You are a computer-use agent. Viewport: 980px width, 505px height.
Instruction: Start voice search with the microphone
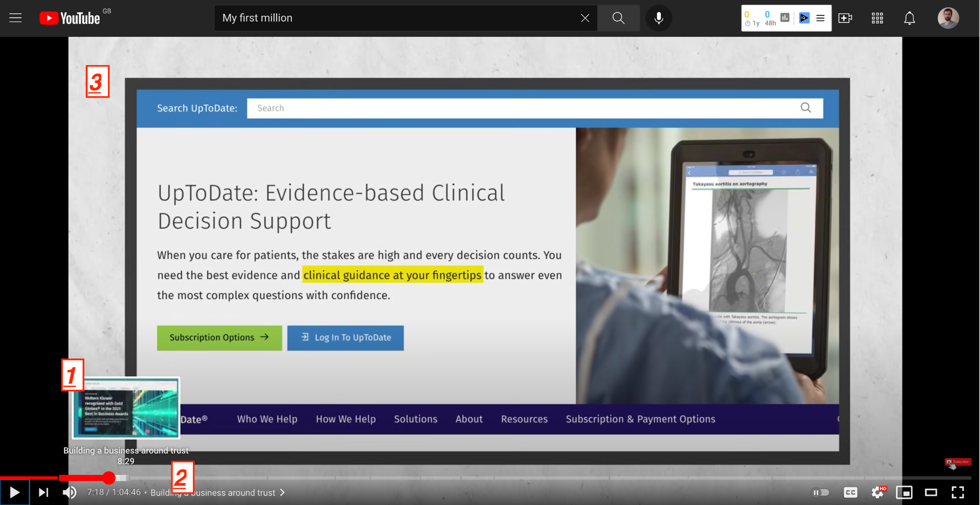coord(659,18)
